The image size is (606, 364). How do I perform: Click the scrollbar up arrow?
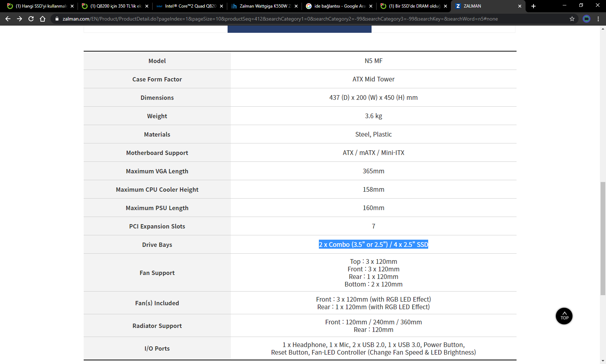tap(603, 29)
